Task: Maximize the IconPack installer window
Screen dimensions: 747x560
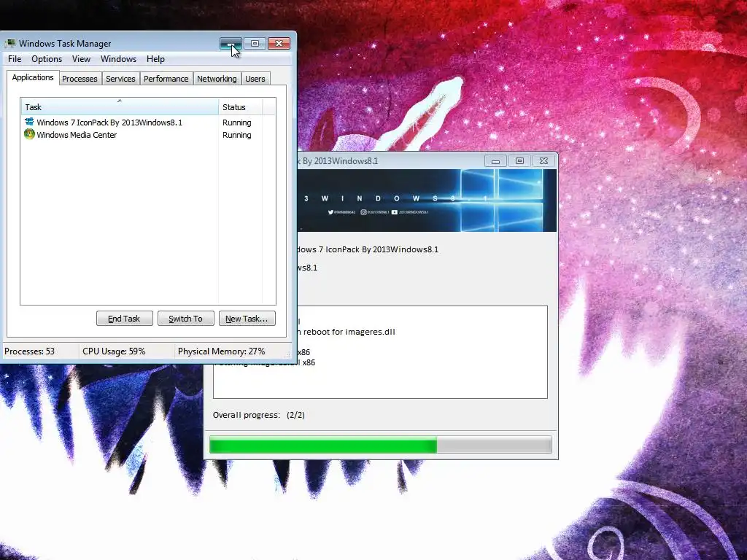Action: (519, 161)
